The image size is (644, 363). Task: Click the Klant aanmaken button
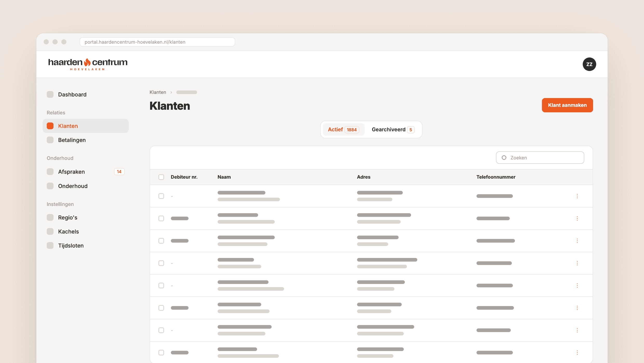567,105
